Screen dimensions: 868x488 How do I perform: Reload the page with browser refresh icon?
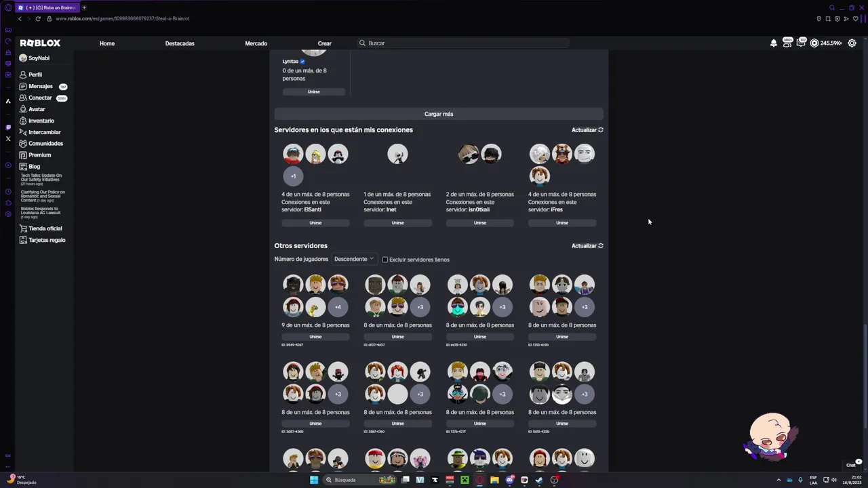click(x=38, y=18)
